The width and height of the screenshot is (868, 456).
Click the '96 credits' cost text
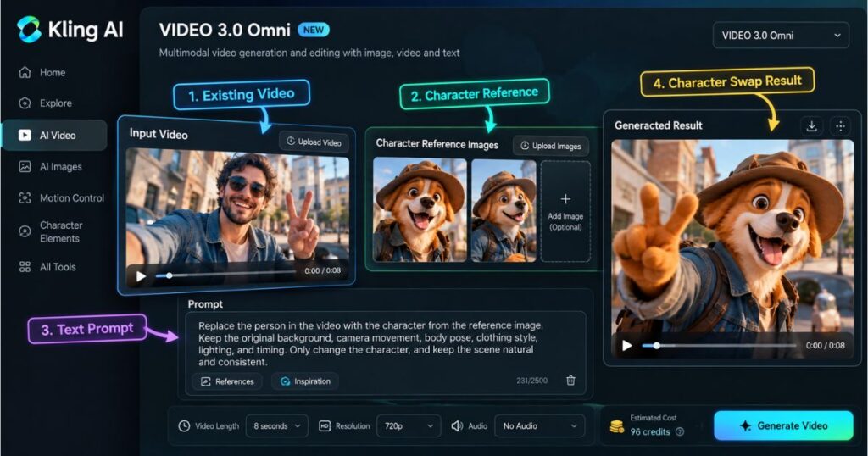[650, 431]
